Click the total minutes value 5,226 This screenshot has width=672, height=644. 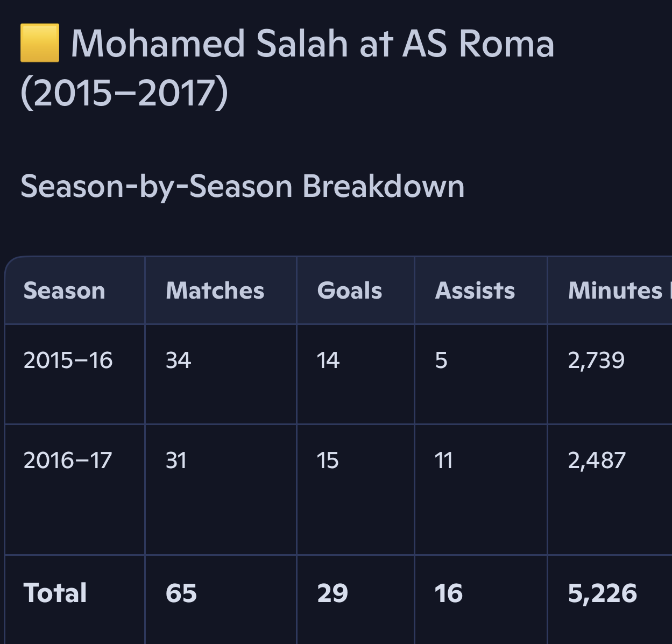(603, 593)
